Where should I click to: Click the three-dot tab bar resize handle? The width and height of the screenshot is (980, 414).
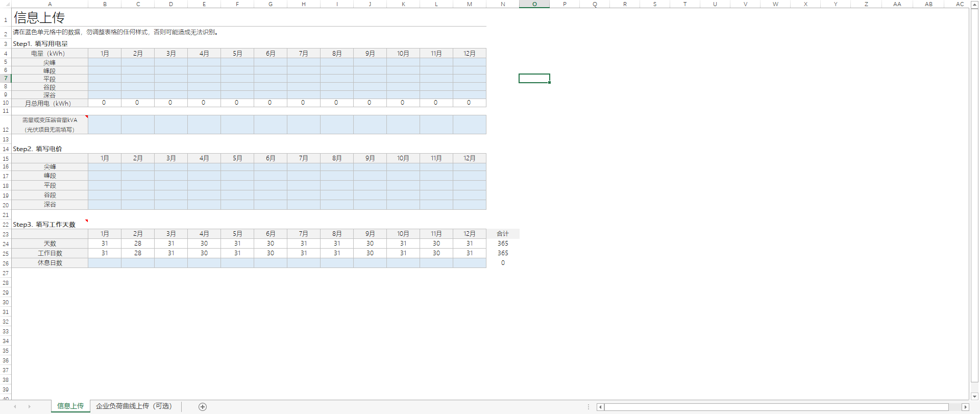(x=589, y=407)
